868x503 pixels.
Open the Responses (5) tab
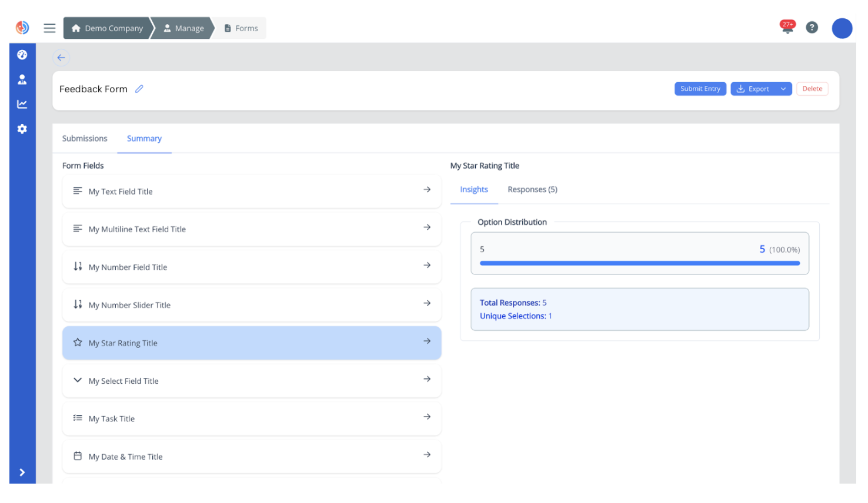(x=532, y=190)
